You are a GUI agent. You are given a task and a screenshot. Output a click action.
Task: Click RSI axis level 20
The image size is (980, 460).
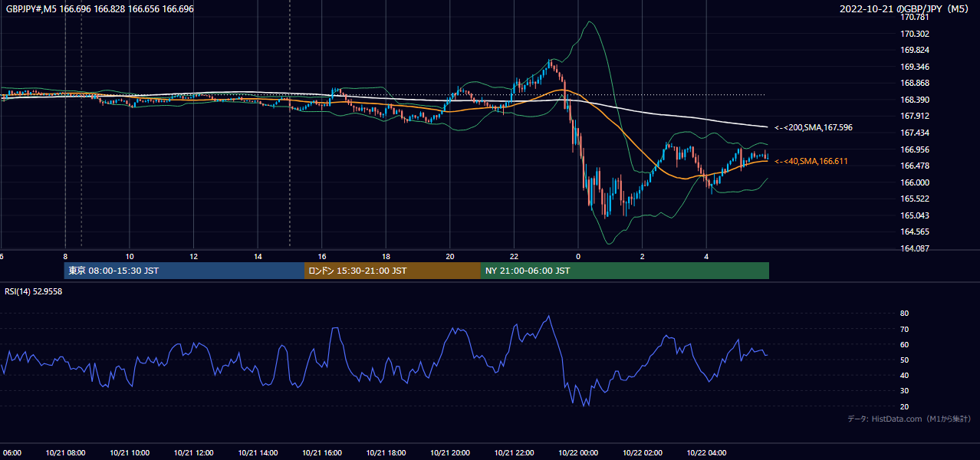pyautogui.click(x=904, y=406)
